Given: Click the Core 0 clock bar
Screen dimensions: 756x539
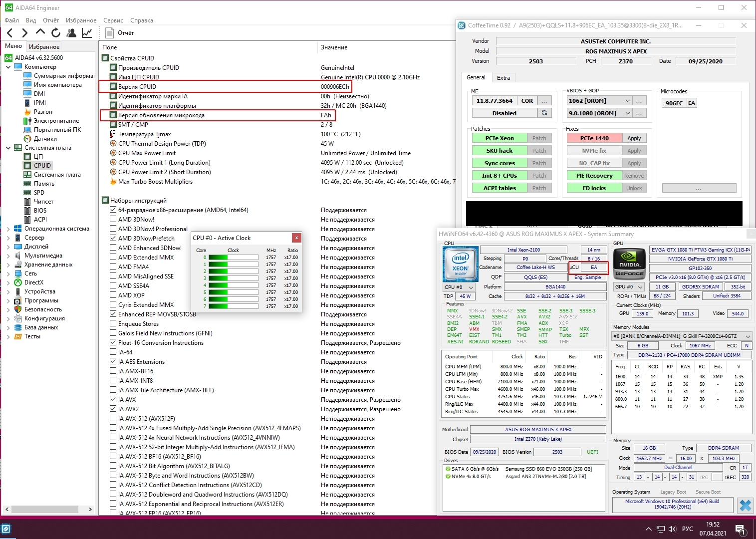Looking at the screenshot, I should (x=233, y=258).
